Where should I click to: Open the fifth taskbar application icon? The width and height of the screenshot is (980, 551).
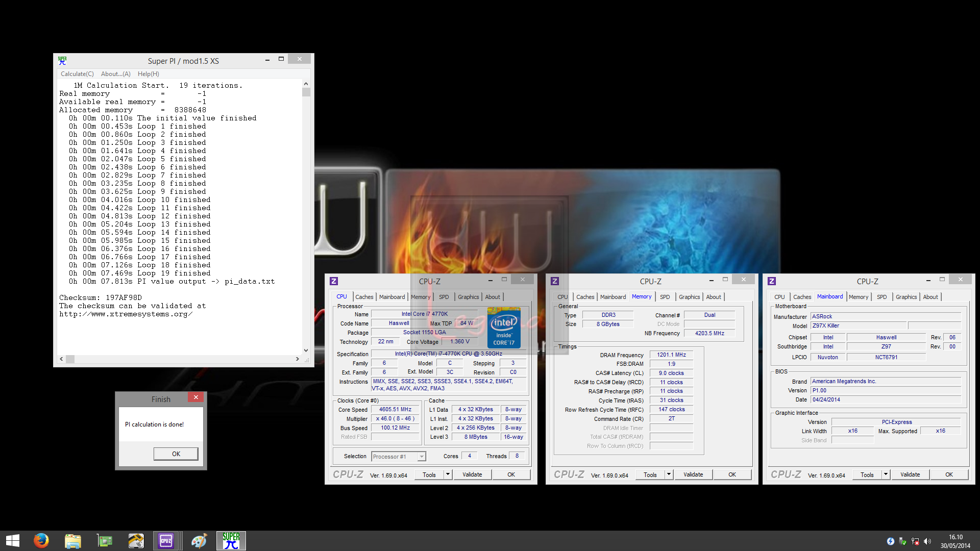pyautogui.click(x=136, y=541)
